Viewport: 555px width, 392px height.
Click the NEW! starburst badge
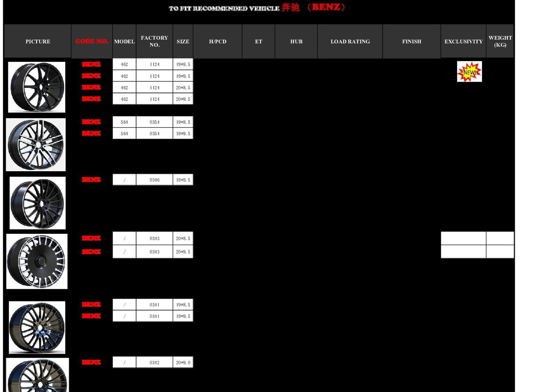pyautogui.click(x=469, y=71)
